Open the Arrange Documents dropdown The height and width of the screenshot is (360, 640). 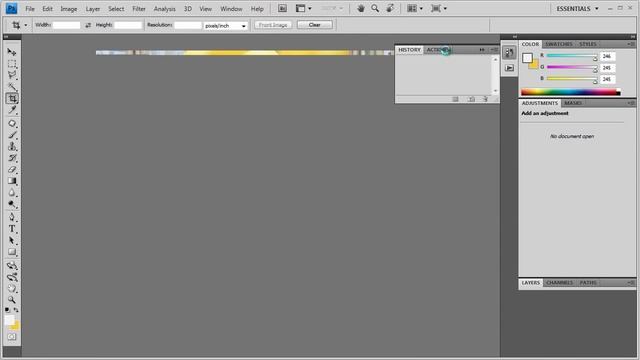click(415, 9)
